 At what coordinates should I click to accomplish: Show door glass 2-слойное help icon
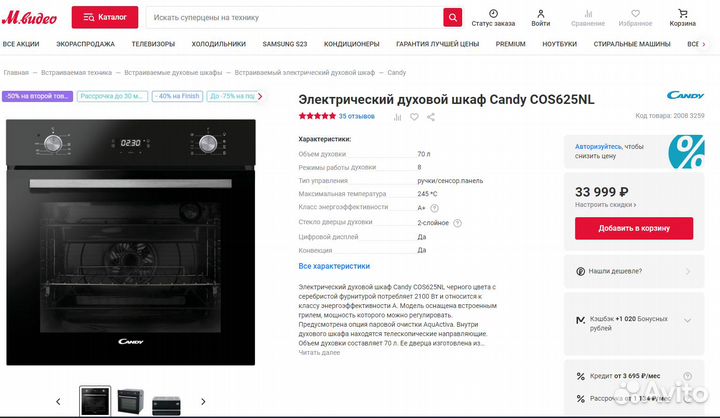tap(457, 223)
